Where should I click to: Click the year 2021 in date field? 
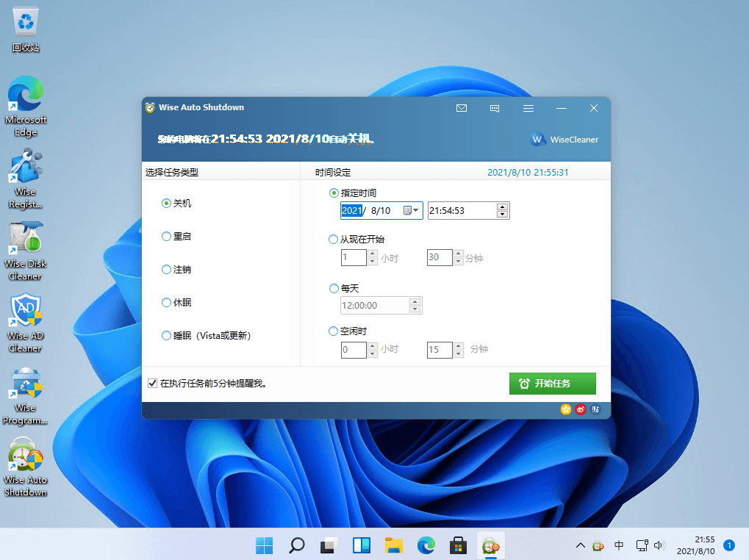click(352, 210)
